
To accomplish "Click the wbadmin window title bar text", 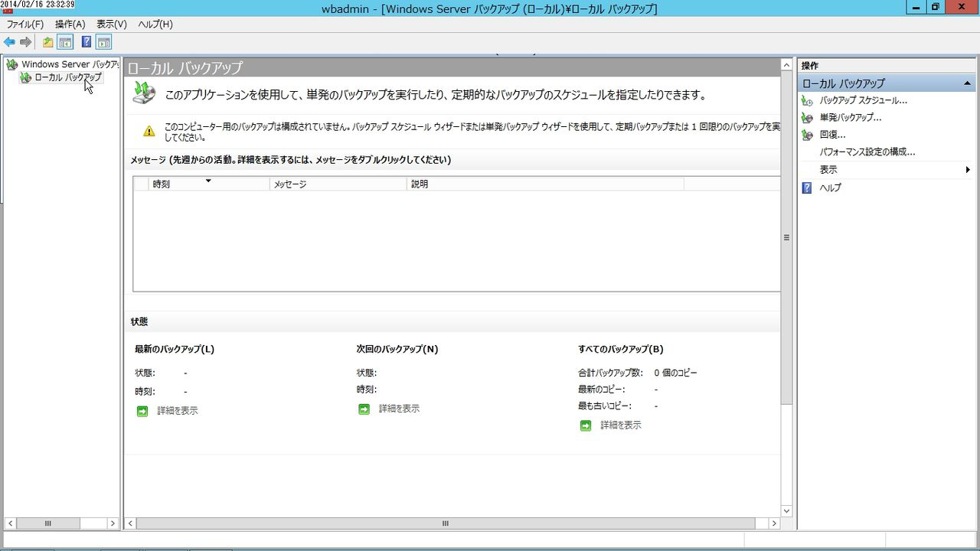I will (490, 8).
